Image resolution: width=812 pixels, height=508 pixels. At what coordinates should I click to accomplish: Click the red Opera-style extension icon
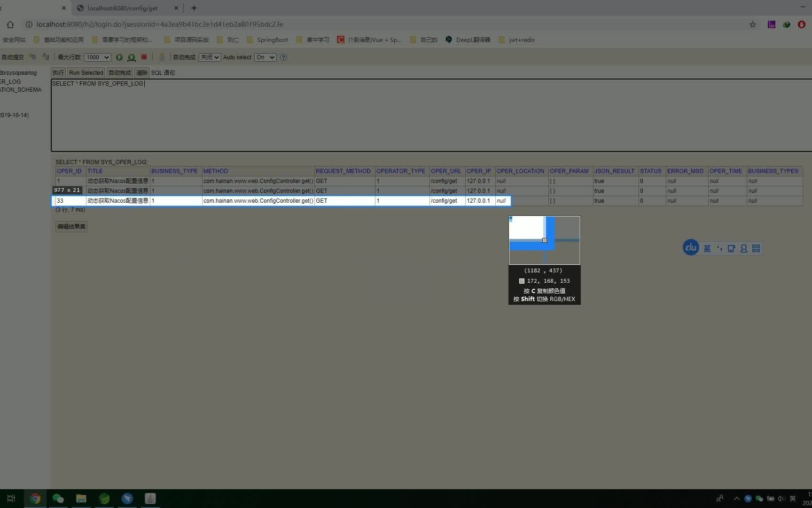pos(802,24)
